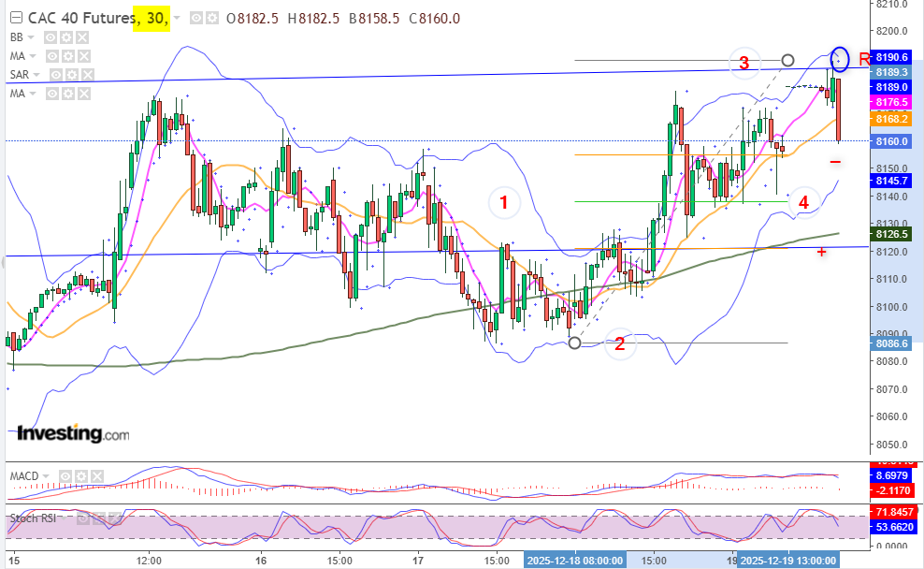
Task: Click the 8145.7 price axis label
Action: (x=891, y=181)
